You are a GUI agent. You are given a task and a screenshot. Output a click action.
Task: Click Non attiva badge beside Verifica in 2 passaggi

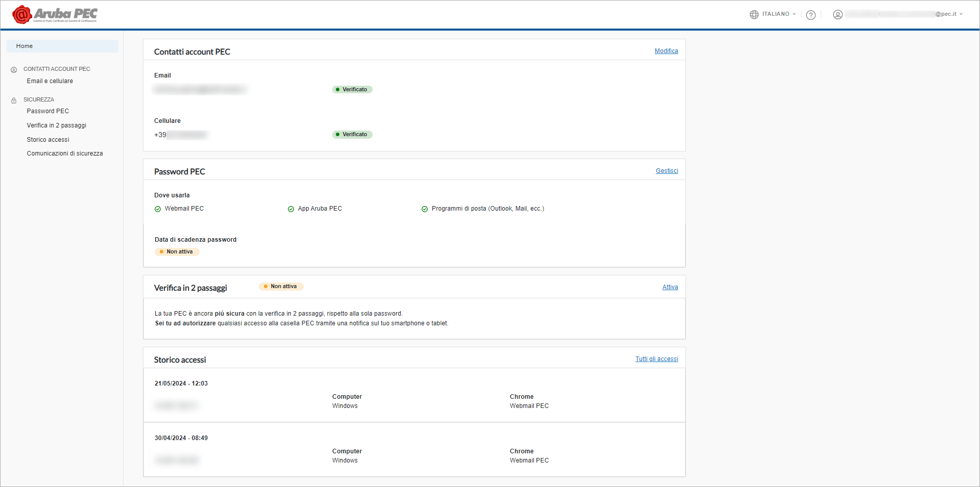[x=281, y=287]
